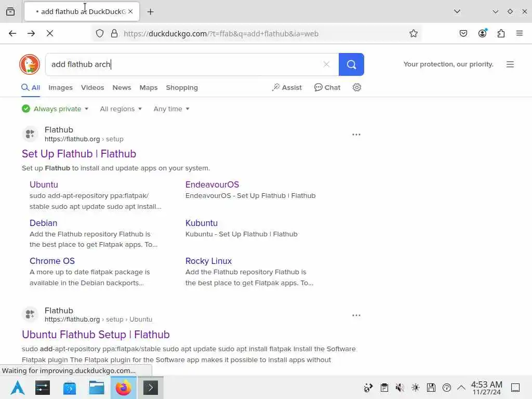The image size is (532, 399).
Task: Open the EndeavourOS sitelink
Action: click(212, 184)
